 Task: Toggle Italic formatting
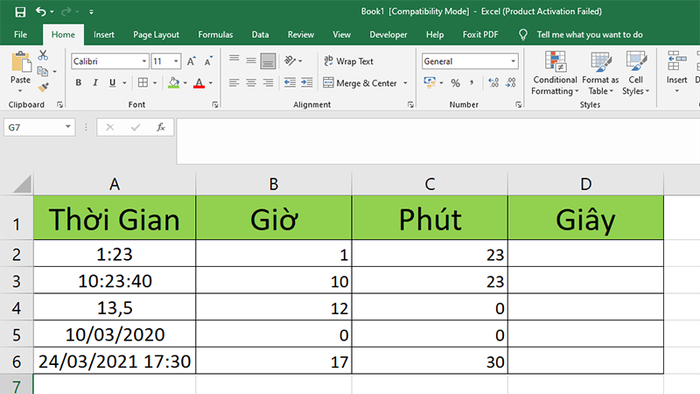[x=95, y=83]
